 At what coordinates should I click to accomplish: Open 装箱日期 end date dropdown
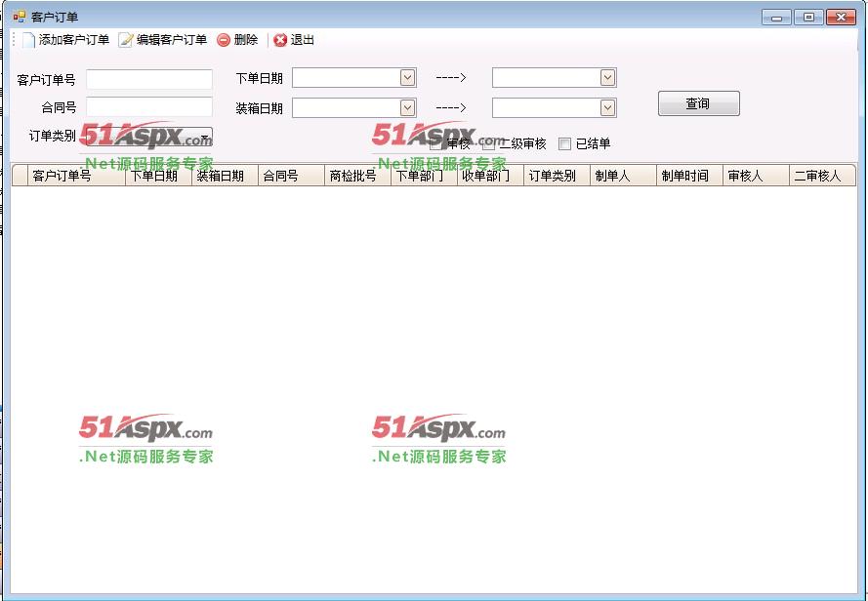[x=607, y=107]
